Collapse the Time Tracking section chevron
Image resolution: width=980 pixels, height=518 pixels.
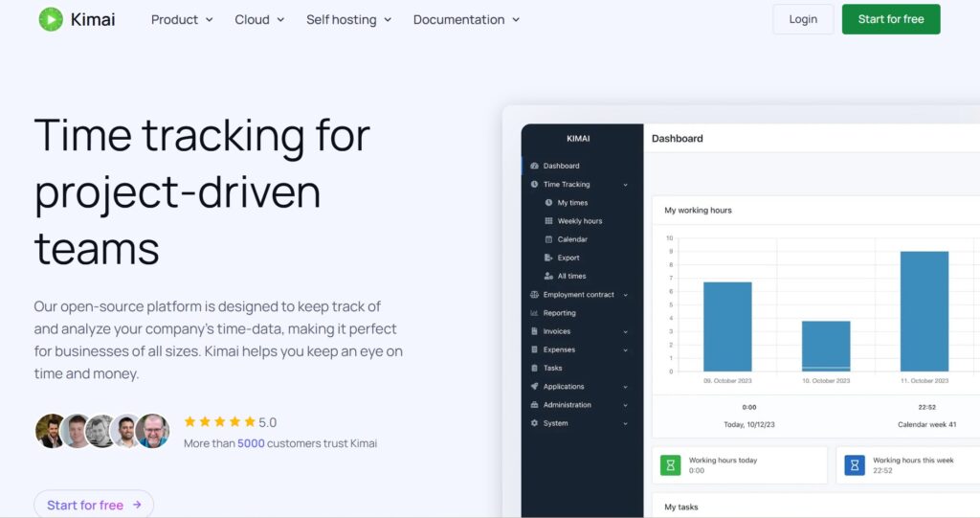click(626, 185)
